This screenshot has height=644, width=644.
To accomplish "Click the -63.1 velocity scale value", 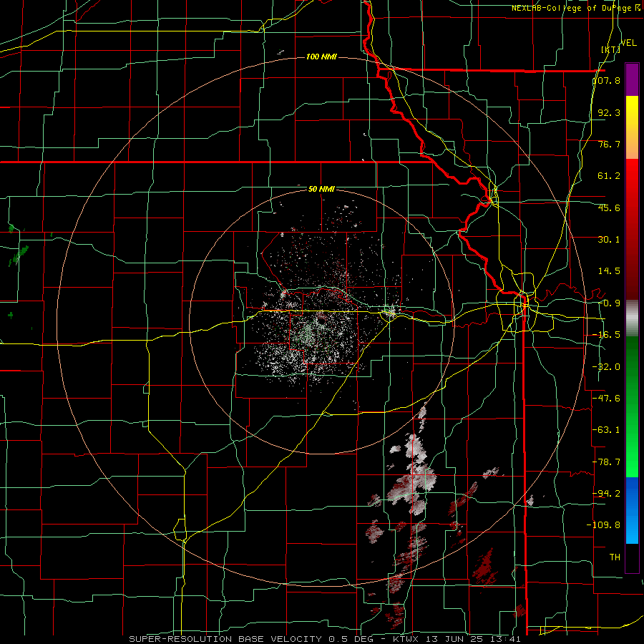I will [607, 430].
